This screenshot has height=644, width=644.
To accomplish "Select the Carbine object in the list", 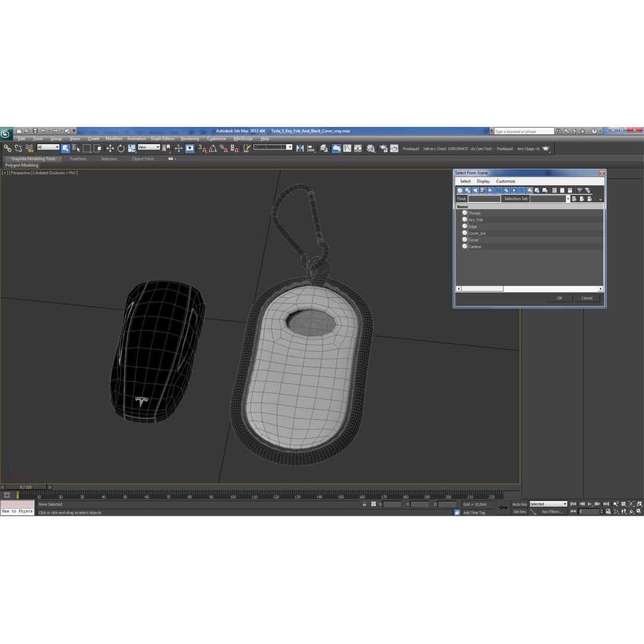I will coord(530,246).
